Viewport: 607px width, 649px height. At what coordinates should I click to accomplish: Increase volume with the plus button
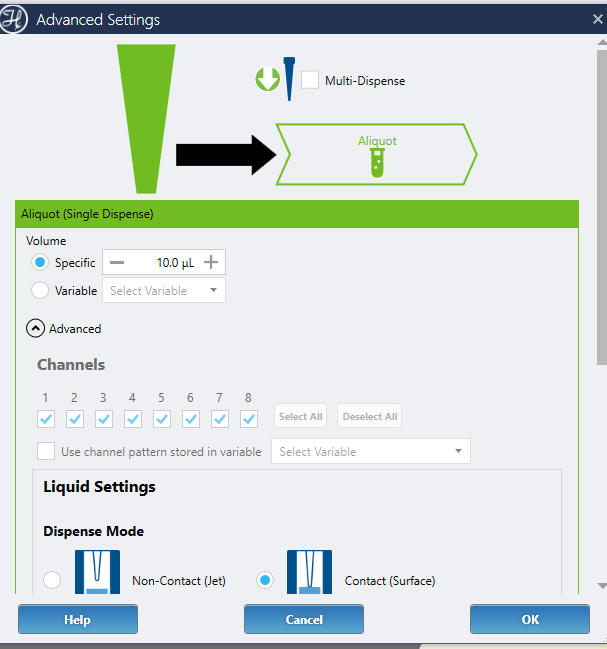(211, 262)
